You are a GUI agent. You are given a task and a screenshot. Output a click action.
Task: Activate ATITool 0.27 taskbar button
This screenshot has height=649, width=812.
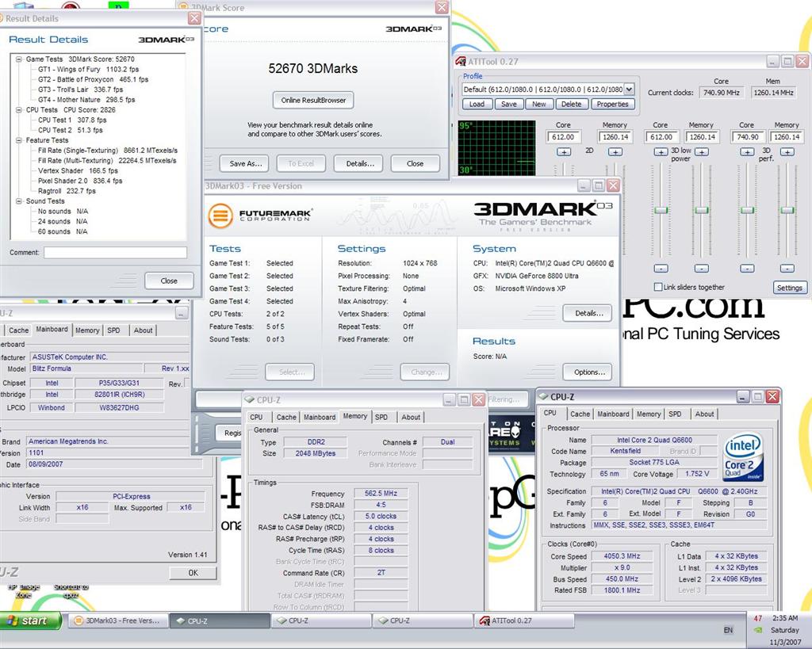pyautogui.click(x=524, y=620)
